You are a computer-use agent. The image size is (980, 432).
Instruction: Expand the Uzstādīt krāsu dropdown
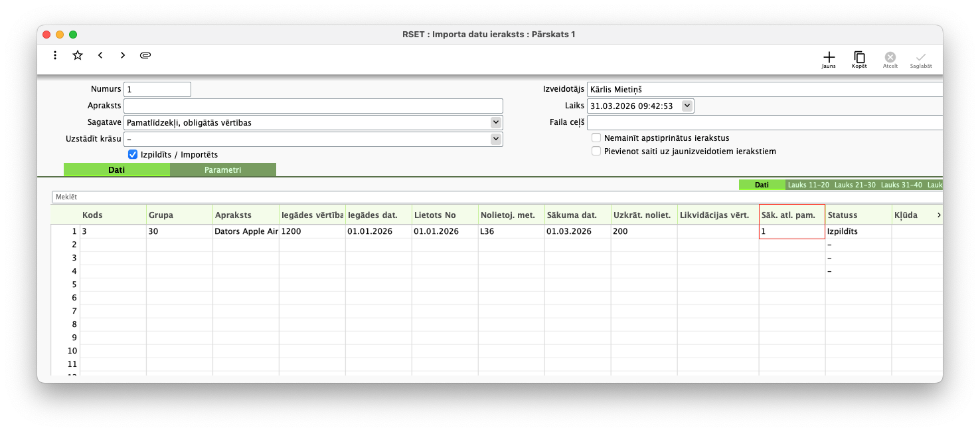tap(495, 139)
